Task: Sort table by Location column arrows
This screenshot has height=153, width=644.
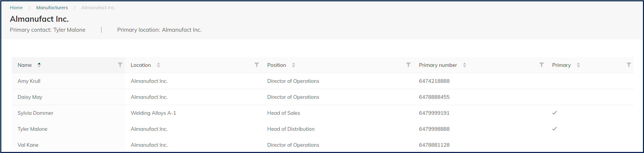Action: point(159,65)
